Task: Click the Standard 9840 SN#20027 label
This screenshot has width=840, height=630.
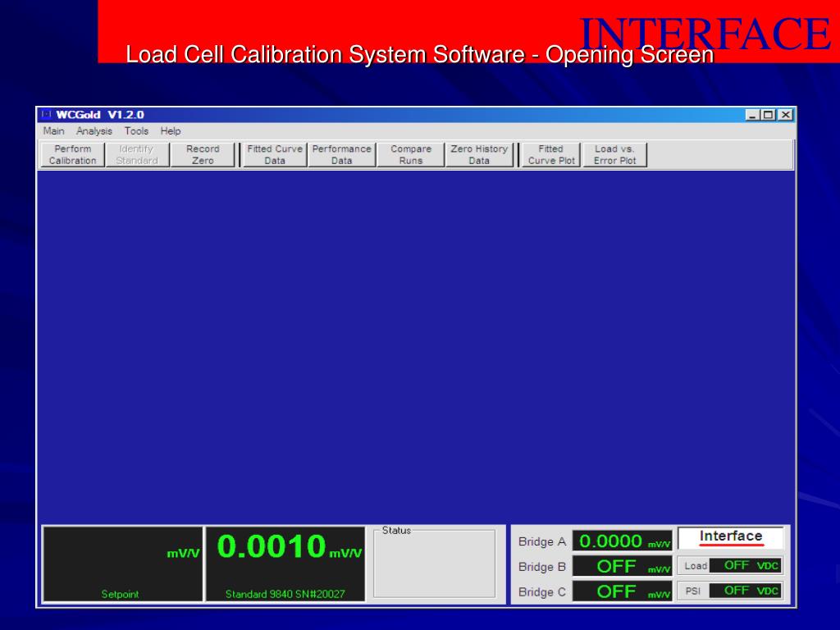Action: click(285, 594)
